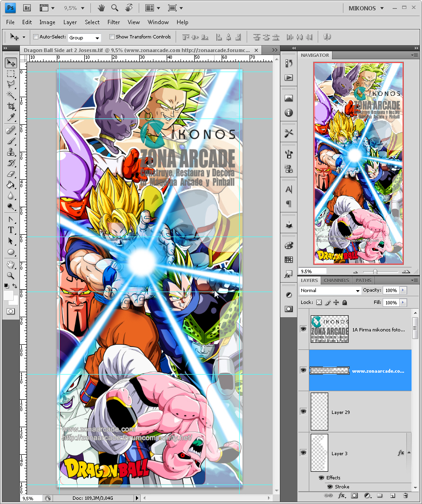Select the Ellipse shape tool

click(x=11, y=252)
